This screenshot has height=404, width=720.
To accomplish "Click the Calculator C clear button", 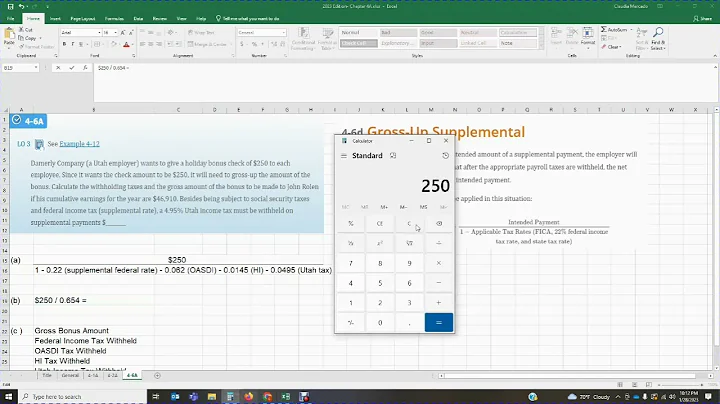I will 409,224.
